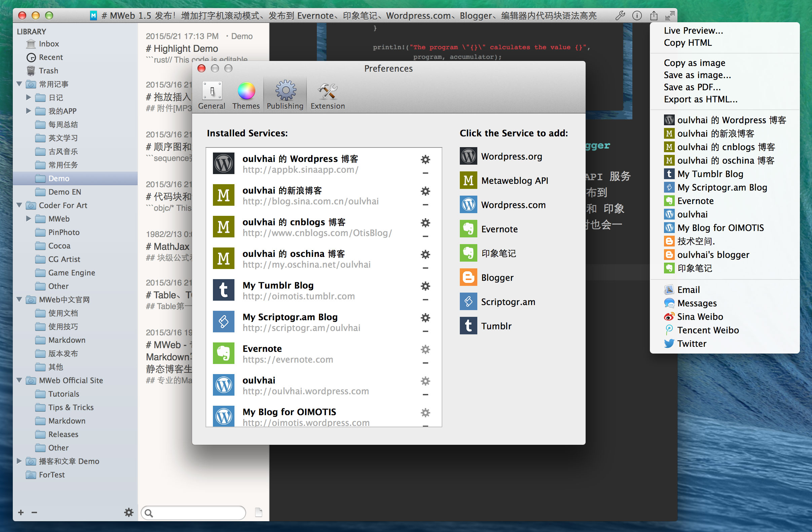The height and width of the screenshot is (532, 812).
Task: Open gear settings for oulvhai 的 Wordpress 博客
Action: [425, 159]
